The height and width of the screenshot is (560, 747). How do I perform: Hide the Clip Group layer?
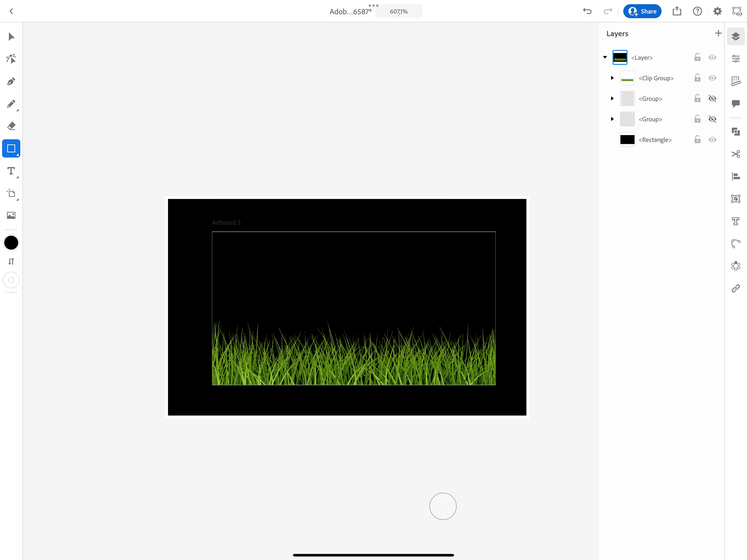point(712,78)
